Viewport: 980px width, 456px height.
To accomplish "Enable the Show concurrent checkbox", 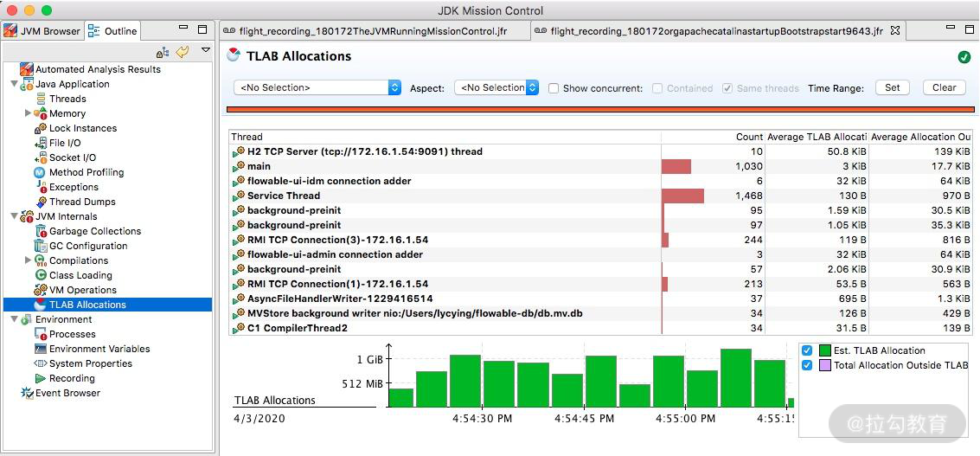I will pyautogui.click(x=553, y=88).
